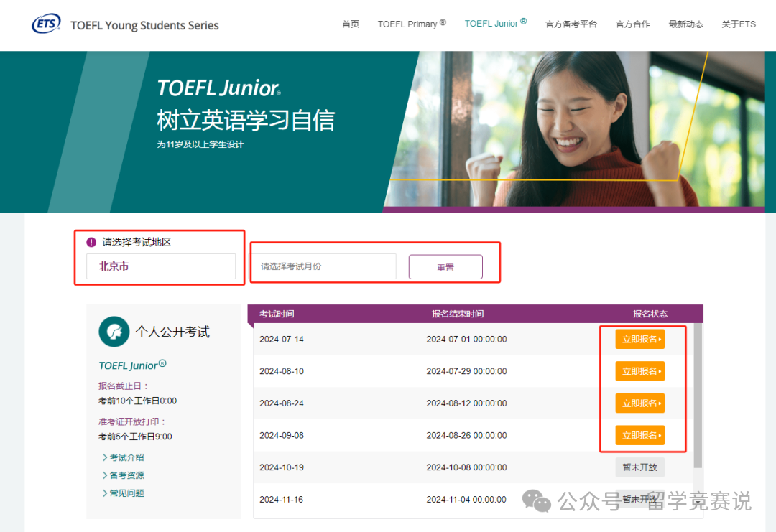Screen dimensions: 776x532
Task: Click deadline 2024-10-08 00:00:00
Action: click(467, 467)
